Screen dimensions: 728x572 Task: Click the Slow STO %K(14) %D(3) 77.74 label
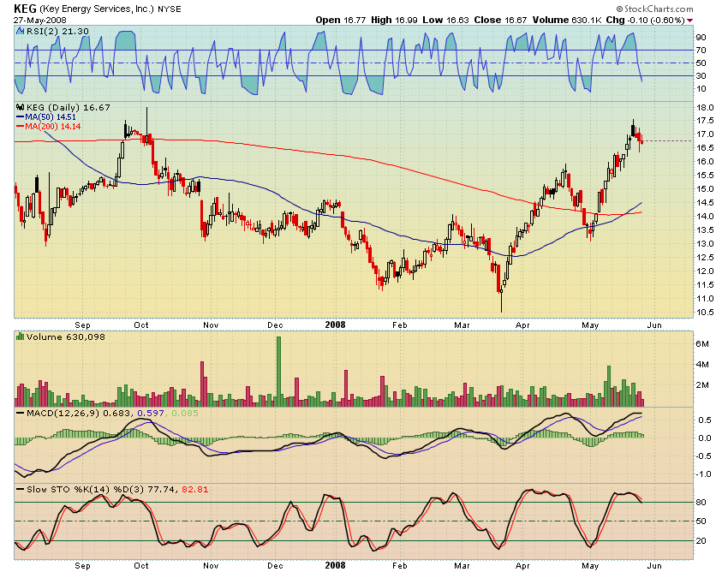101,489
